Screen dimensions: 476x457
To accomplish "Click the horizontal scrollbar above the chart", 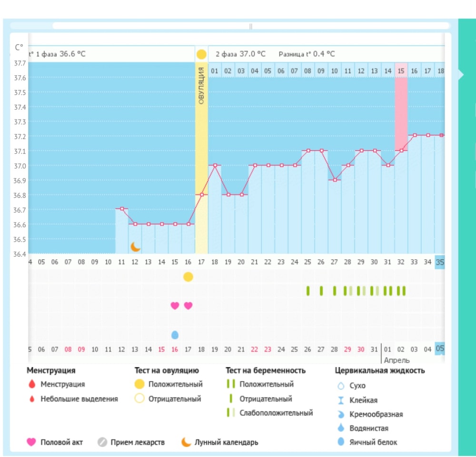I will [251, 26].
